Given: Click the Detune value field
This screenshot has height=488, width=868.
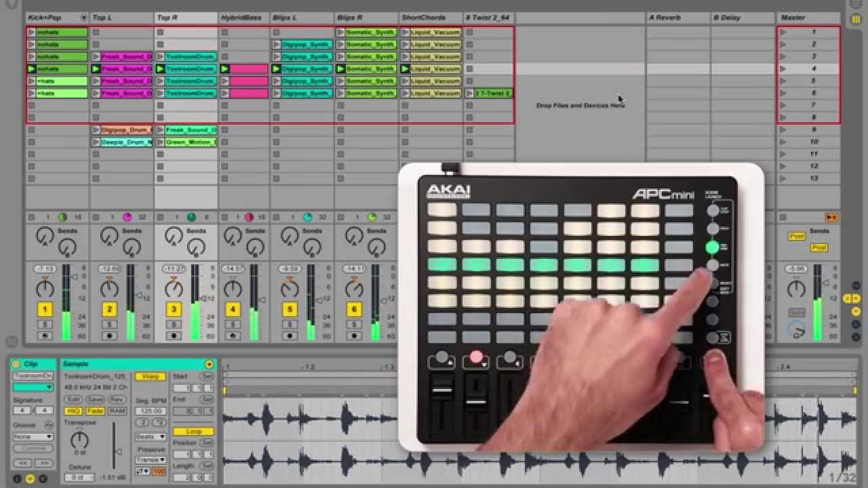Looking at the screenshot, I should coord(79,477).
